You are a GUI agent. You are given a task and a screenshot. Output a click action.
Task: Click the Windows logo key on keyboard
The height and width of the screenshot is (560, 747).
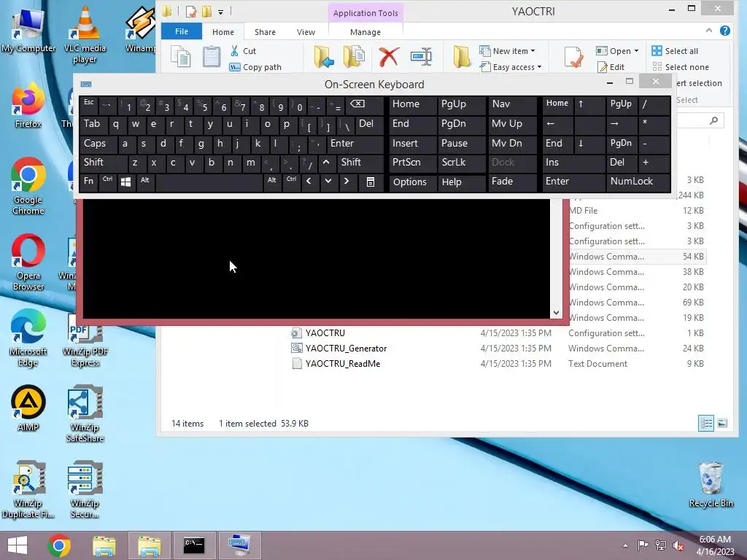click(125, 182)
